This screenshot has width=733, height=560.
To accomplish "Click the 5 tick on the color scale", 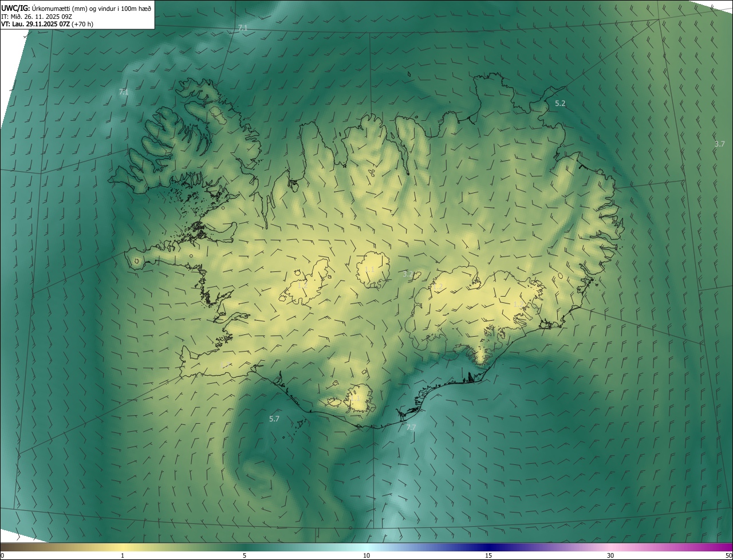I will coord(245,555).
